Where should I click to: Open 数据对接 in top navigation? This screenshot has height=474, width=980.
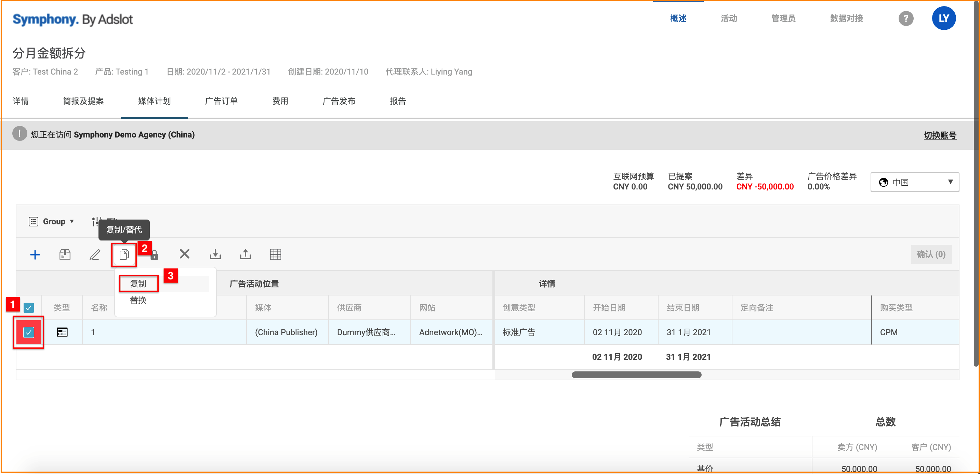pos(846,18)
